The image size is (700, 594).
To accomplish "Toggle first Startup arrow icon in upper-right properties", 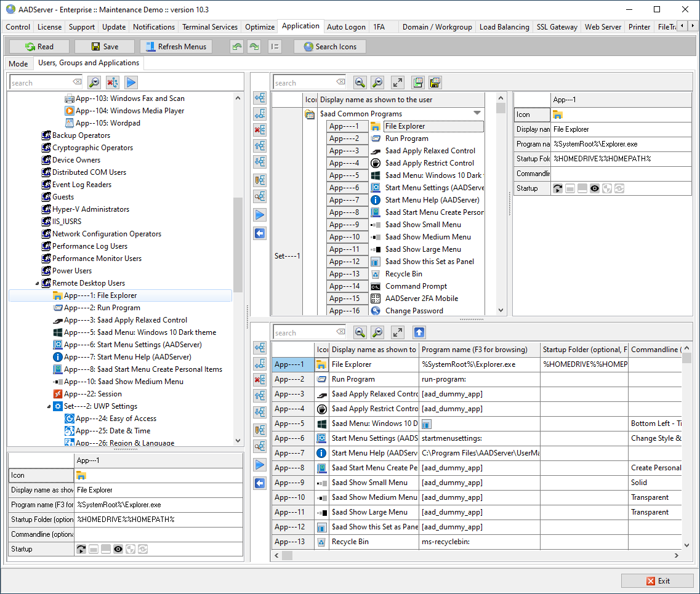I will [558, 188].
